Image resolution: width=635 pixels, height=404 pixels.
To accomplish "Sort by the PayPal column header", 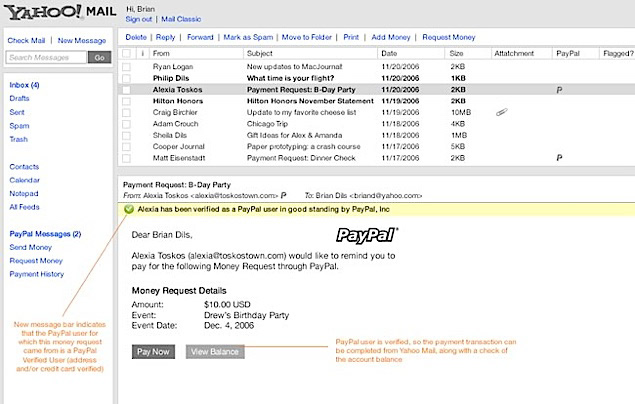I will pyautogui.click(x=568, y=53).
